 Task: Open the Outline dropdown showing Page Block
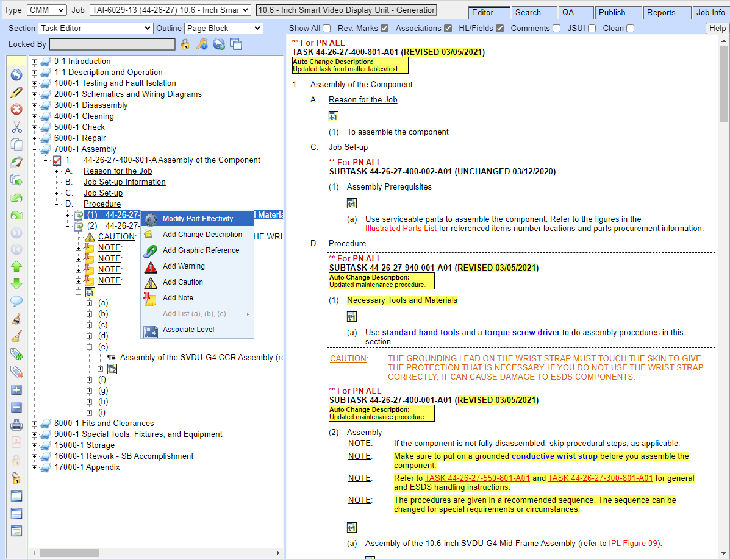pyautogui.click(x=223, y=29)
